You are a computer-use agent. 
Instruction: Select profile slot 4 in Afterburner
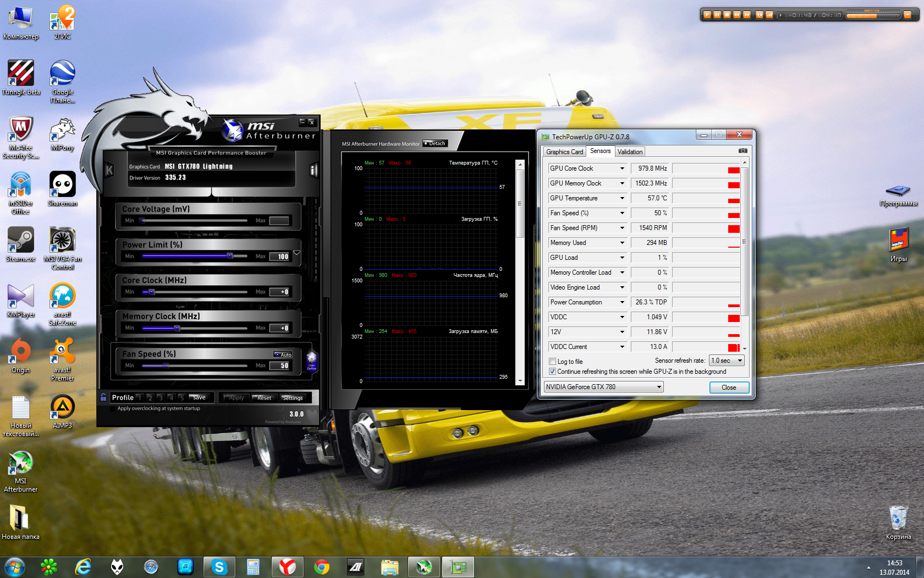171,397
